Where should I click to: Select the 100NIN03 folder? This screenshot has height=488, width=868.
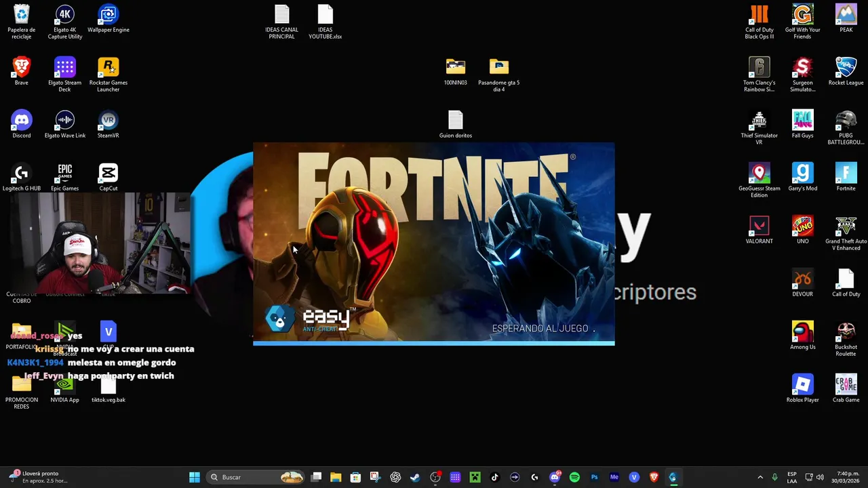[x=456, y=71]
